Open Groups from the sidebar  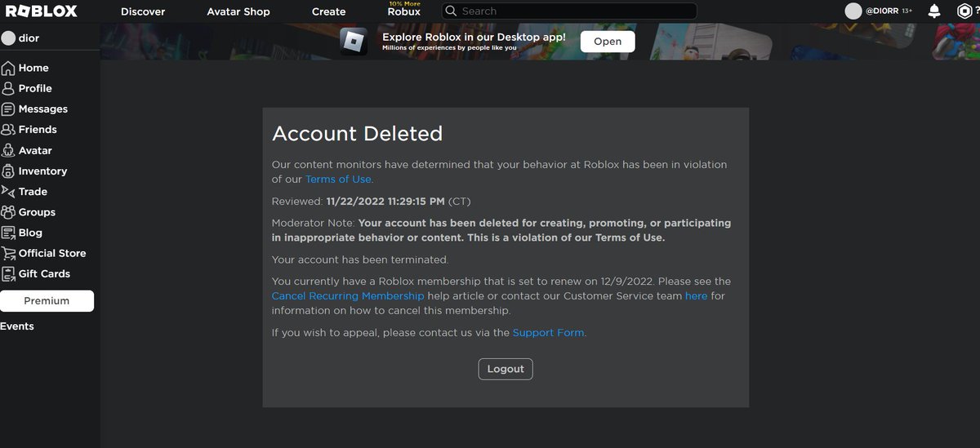[37, 212]
